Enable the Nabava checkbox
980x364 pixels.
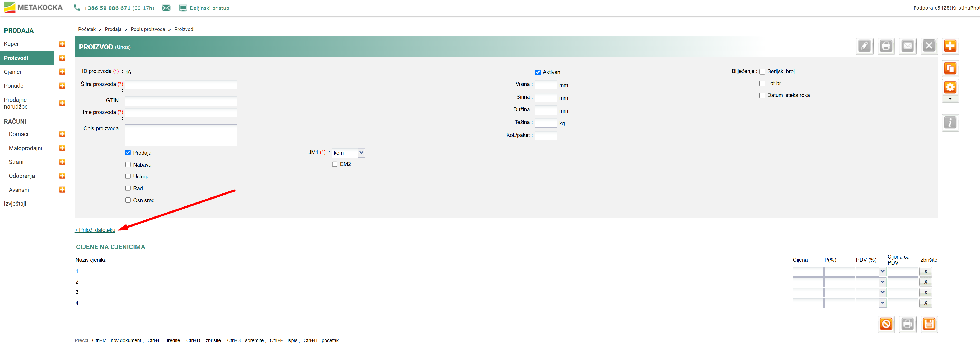tap(128, 164)
